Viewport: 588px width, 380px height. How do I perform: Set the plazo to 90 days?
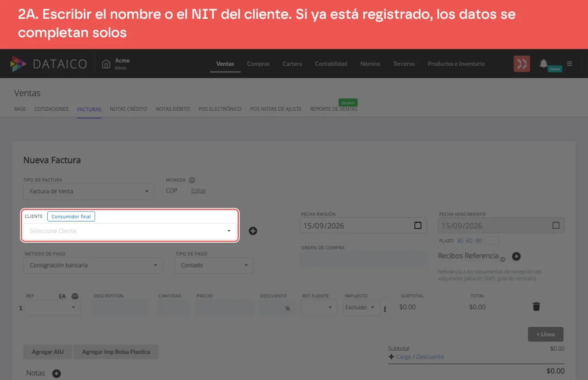click(479, 241)
